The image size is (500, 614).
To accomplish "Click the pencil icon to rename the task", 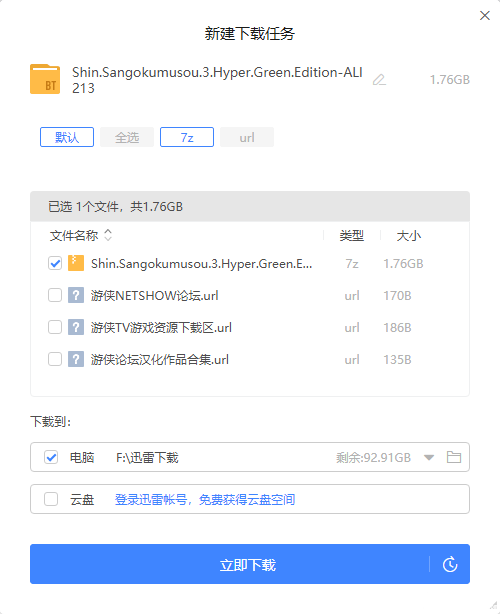I will (x=379, y=80).
